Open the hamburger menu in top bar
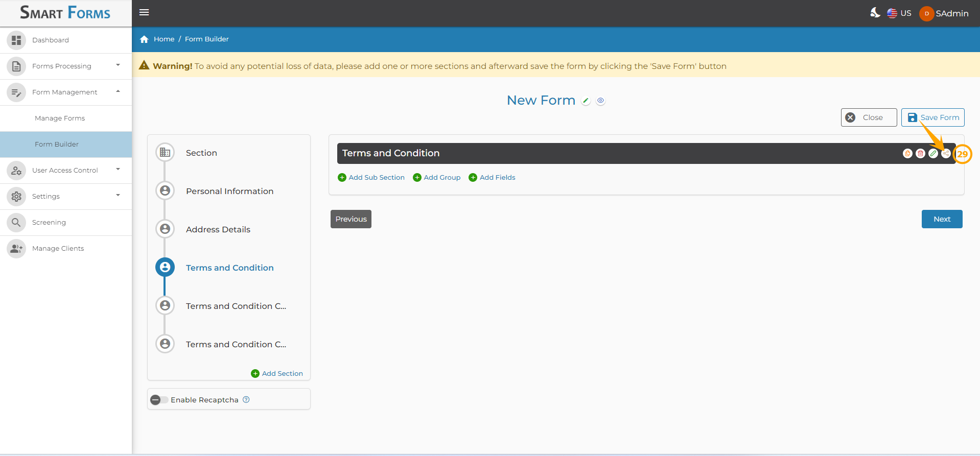 click(144, 12)
